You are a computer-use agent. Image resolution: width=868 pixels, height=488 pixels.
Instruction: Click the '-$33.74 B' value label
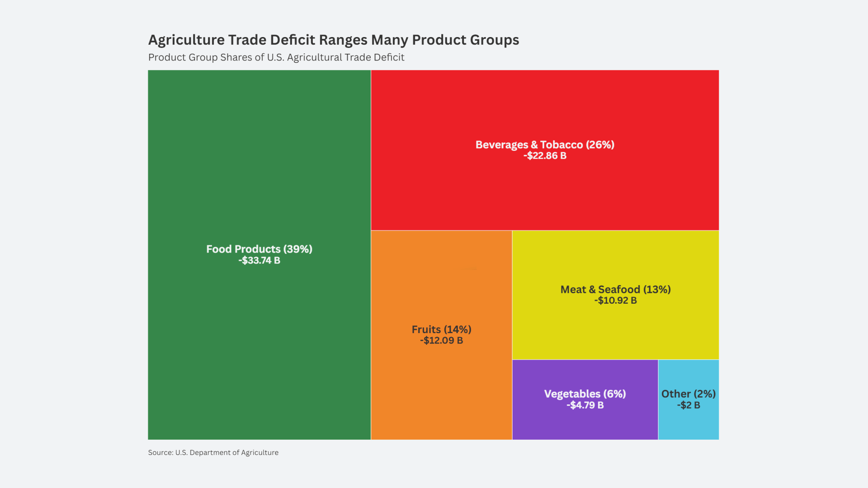click(259, 260)
